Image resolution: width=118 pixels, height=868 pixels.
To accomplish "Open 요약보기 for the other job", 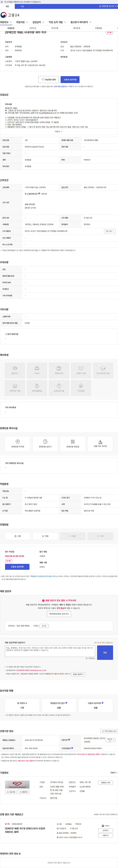I will (x=106, y=831).
